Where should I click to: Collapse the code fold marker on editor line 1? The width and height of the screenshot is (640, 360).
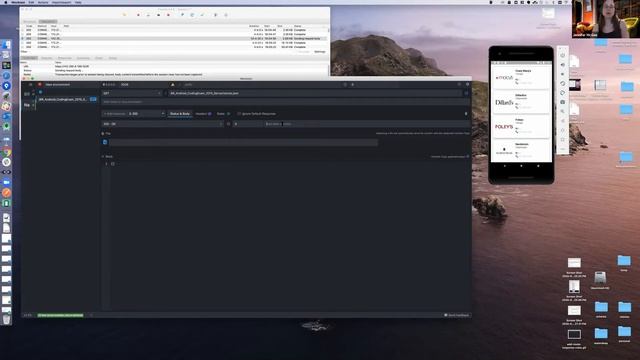click(x=113, y=164)
